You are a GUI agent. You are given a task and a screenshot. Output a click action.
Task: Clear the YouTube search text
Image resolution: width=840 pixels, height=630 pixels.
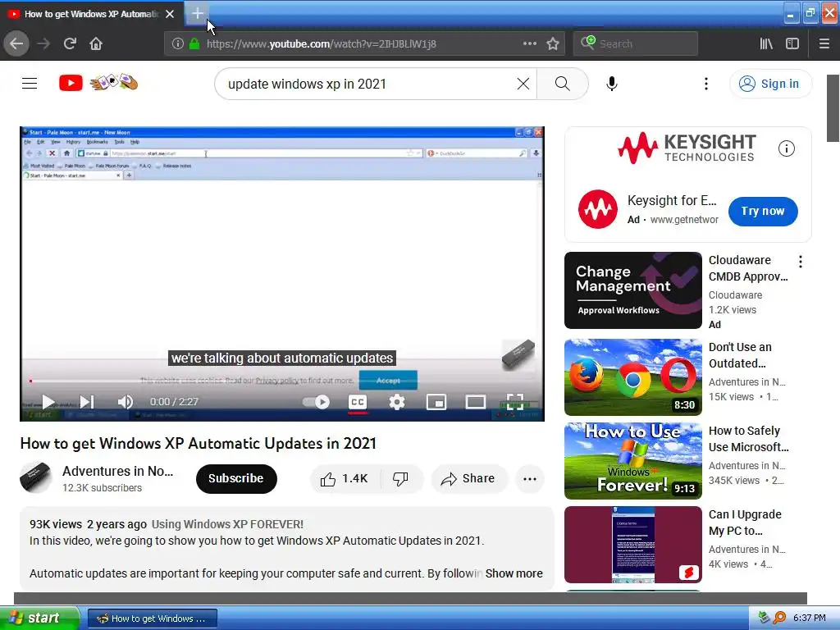[x=523, y=84]
